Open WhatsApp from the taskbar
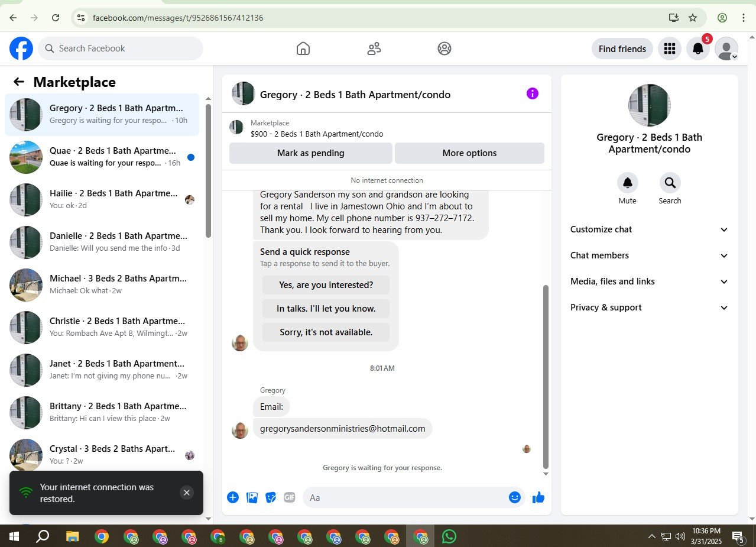756x547 pixels. pyautogui.click(x=449, y=536)
